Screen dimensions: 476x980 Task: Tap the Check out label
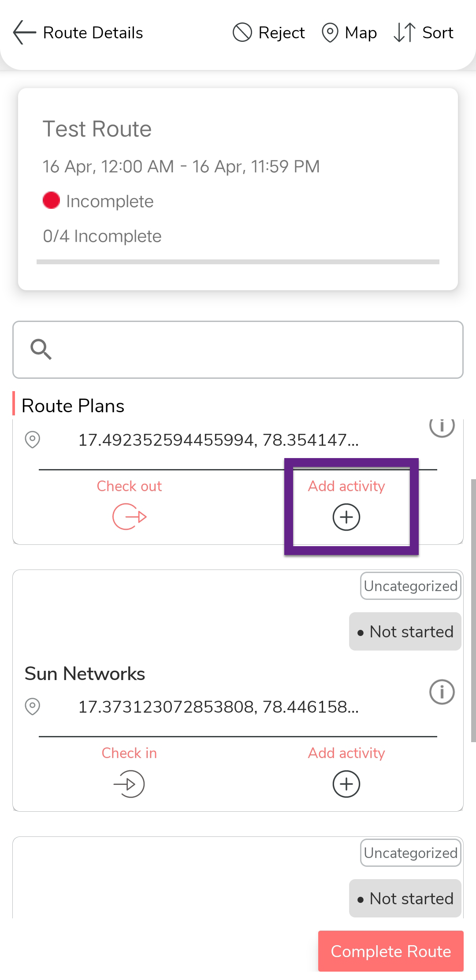coord(129,486)
